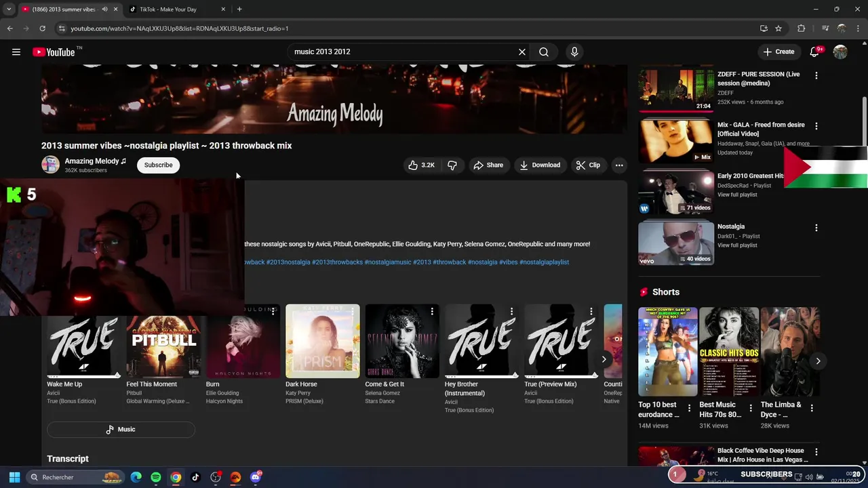The height and width of the screenshot is (488, 868).
Task: Dislike the video with thumbs down
Action: point(452,165)
